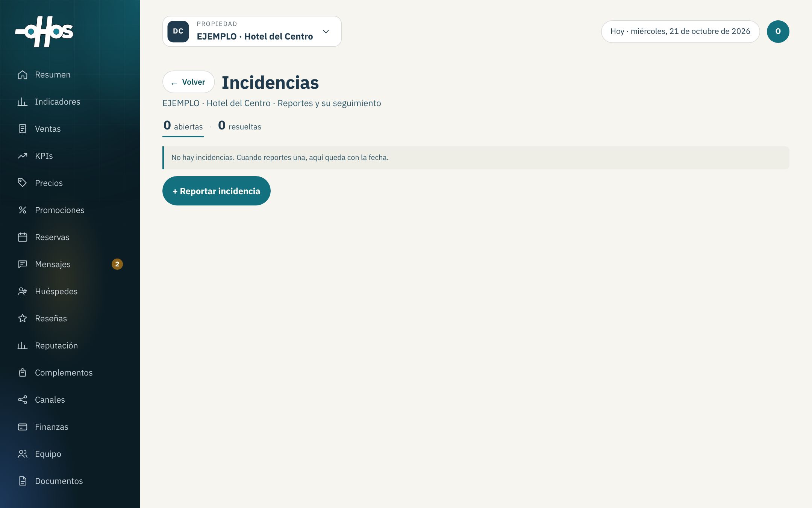
Task: Select the Huéspedes people icon
Action: [23, 291]
